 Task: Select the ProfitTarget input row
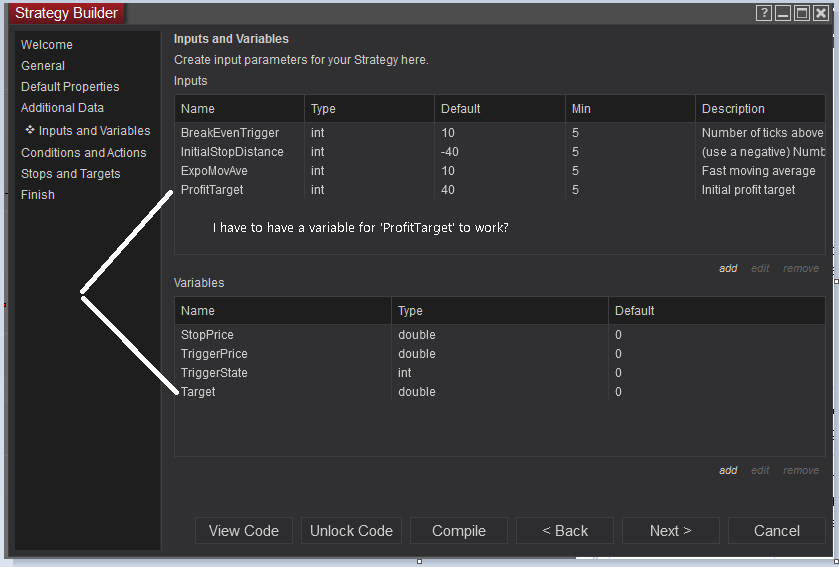(x=212, y=190)
